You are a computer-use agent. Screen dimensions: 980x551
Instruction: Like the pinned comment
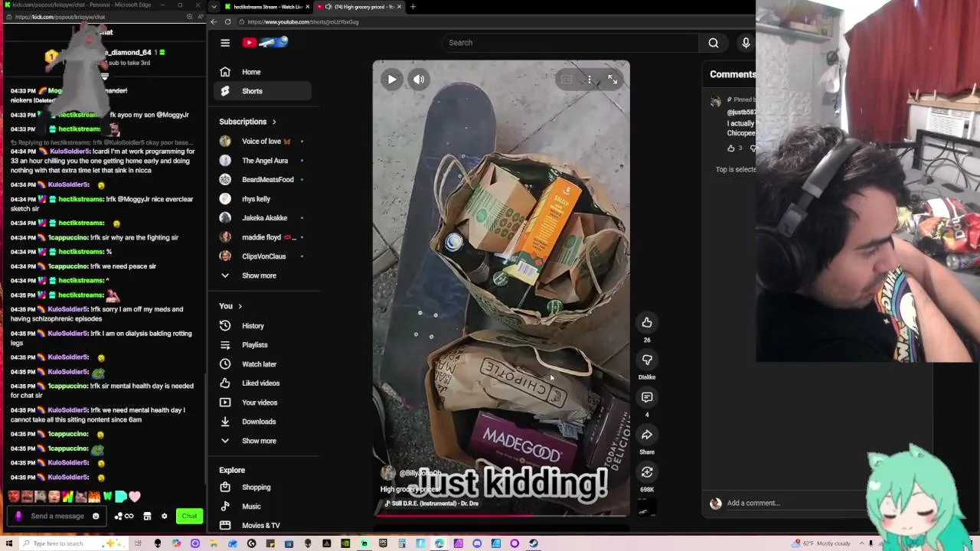[x=730, y=148]
